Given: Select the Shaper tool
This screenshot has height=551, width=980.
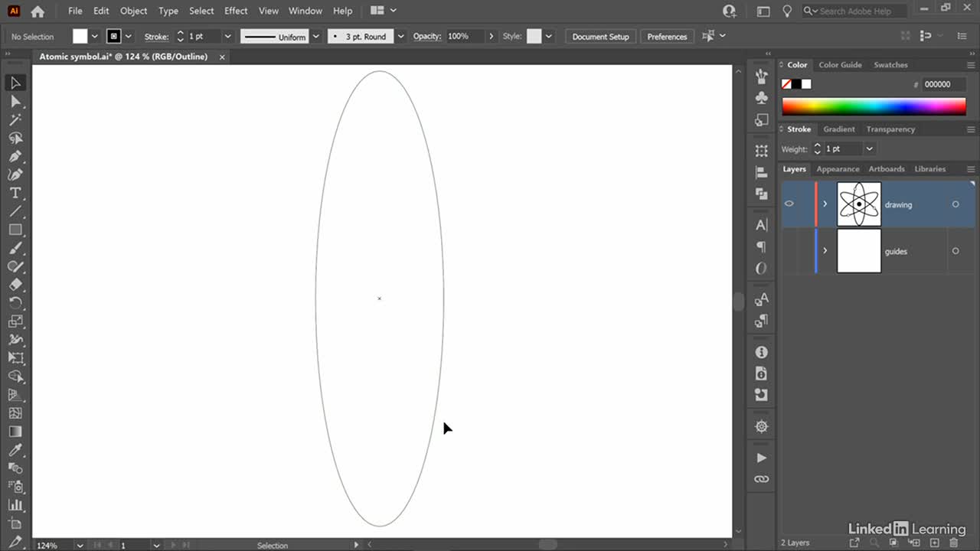Looking at the screenshot, I should coord(15,266).
